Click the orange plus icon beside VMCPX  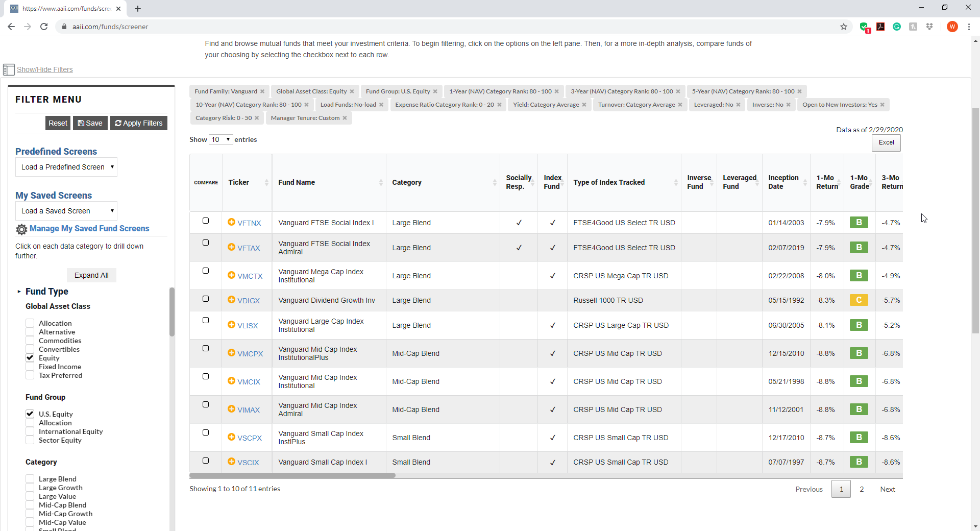pos(231,353)
